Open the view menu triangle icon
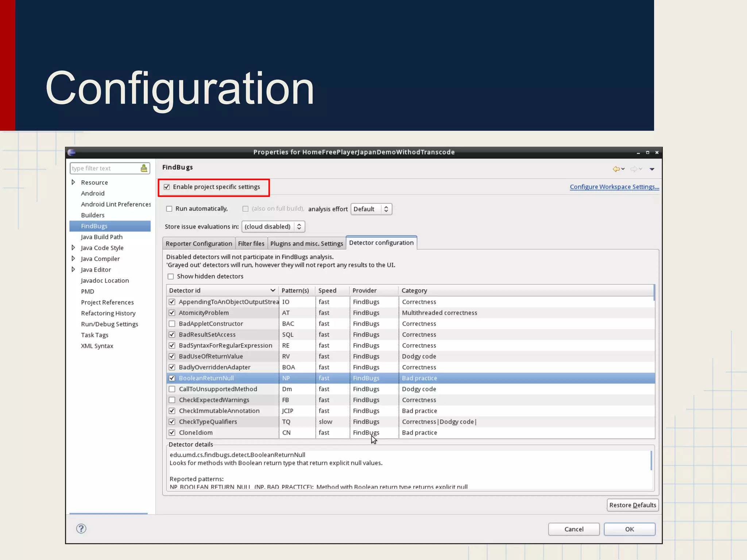This screenshot has height=560, width=747. (x=652, y=169)
